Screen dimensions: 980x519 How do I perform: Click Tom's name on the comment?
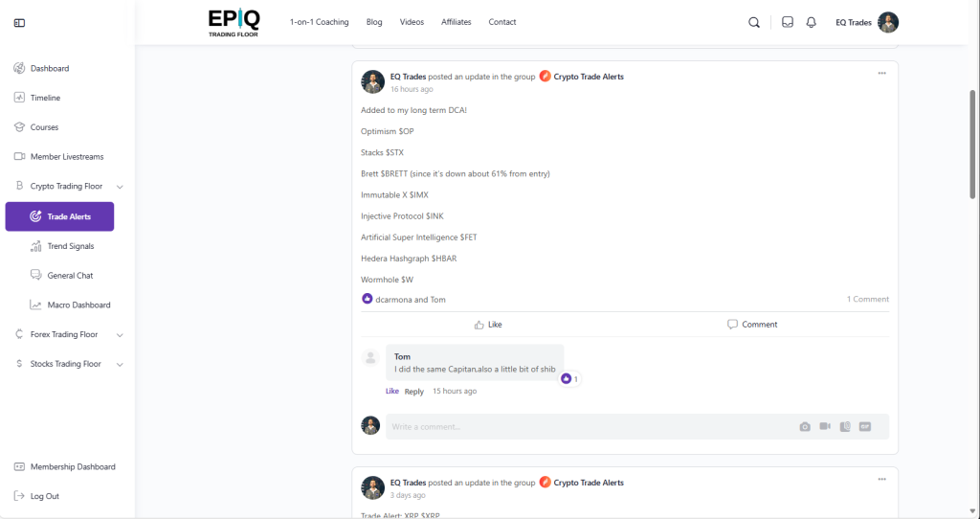[403, 356]
